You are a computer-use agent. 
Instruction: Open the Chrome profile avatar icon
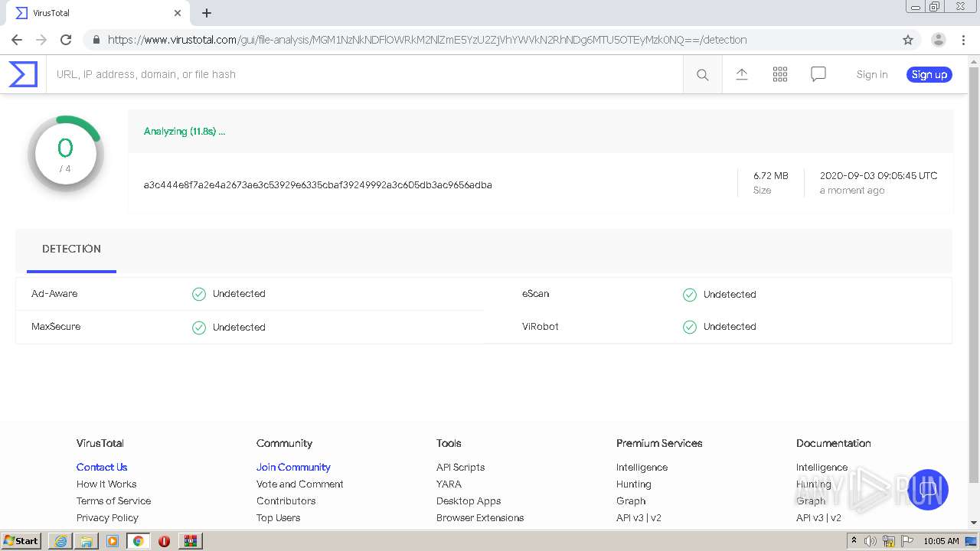tap(939, 40)
